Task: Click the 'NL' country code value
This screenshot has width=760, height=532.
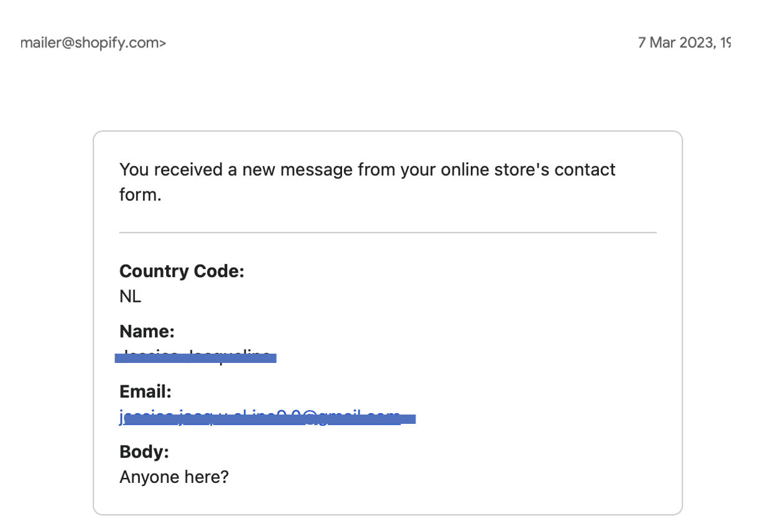Action: (x=130, y=296)
